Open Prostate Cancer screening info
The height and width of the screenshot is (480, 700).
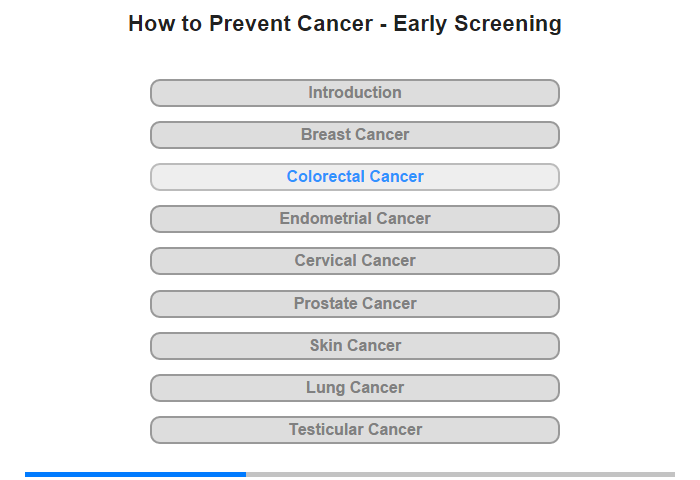click(355, 304)
